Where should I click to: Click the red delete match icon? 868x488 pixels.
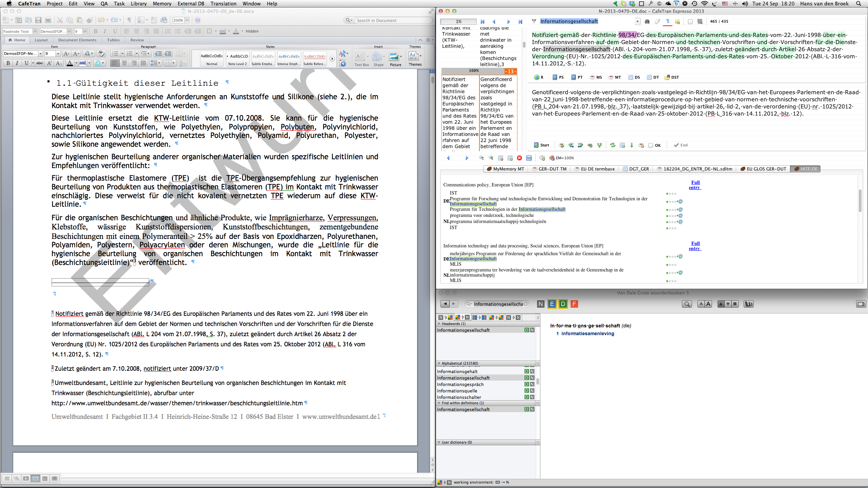[519, 158]
